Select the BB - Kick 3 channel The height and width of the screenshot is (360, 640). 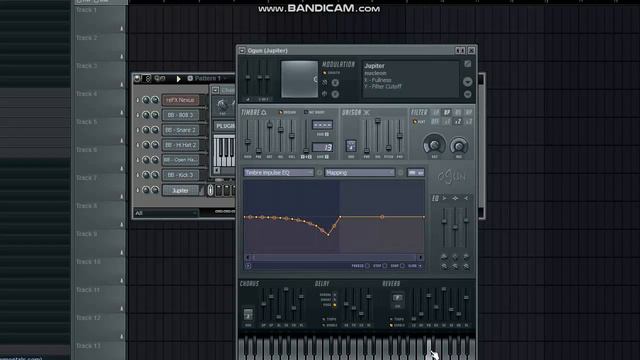(x=180, y=175)
